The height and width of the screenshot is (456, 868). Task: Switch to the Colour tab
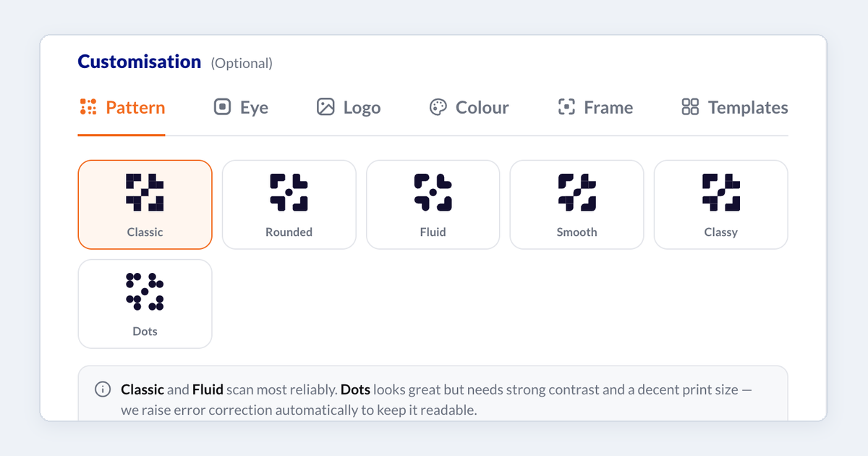pyautogui.click(x=469, y=108)
